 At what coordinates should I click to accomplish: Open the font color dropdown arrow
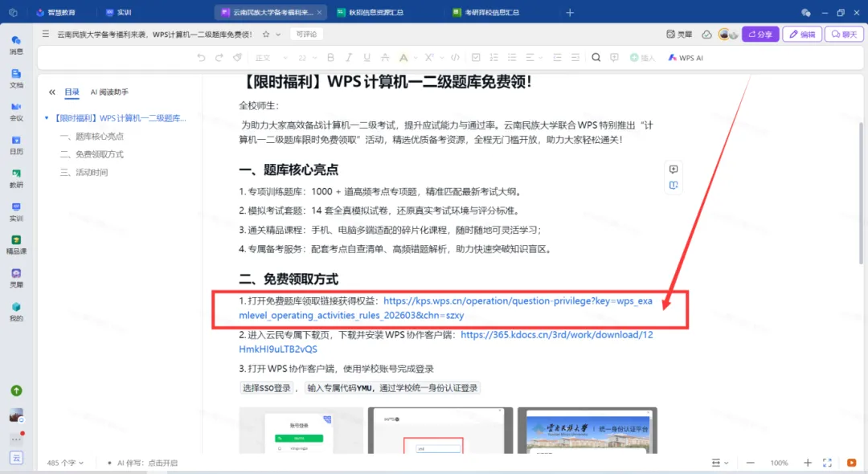(x=416, y=58)
